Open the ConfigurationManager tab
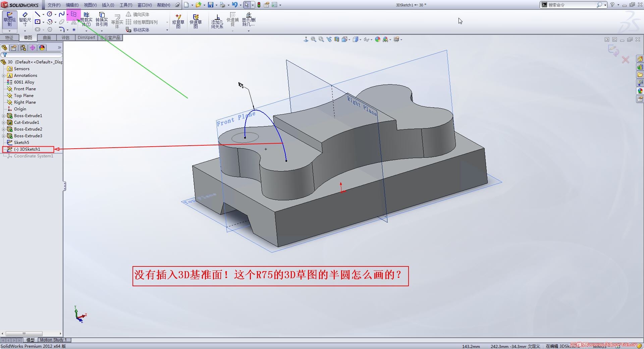Screen dimensions: 644x349 click(x=23, y=48)
